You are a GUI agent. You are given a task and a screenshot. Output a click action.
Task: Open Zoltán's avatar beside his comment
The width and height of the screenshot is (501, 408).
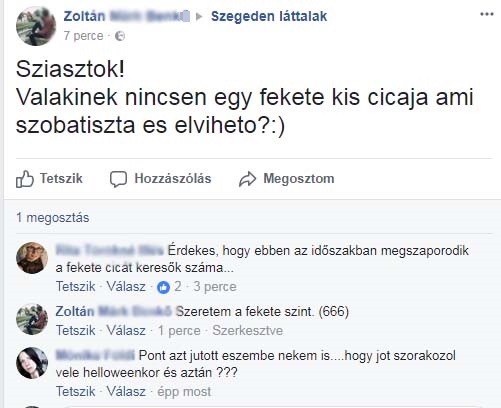click(x=32, y=319)
